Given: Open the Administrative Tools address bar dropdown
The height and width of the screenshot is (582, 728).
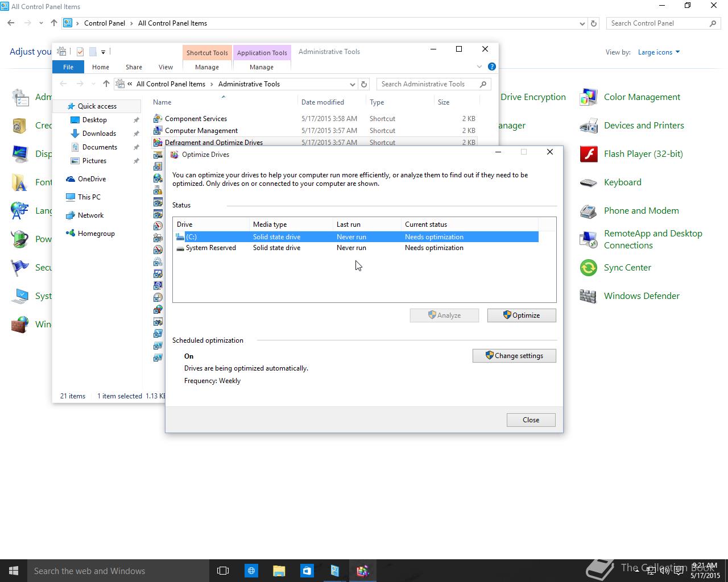Looking at the screenshot, I should click(352, 84).
